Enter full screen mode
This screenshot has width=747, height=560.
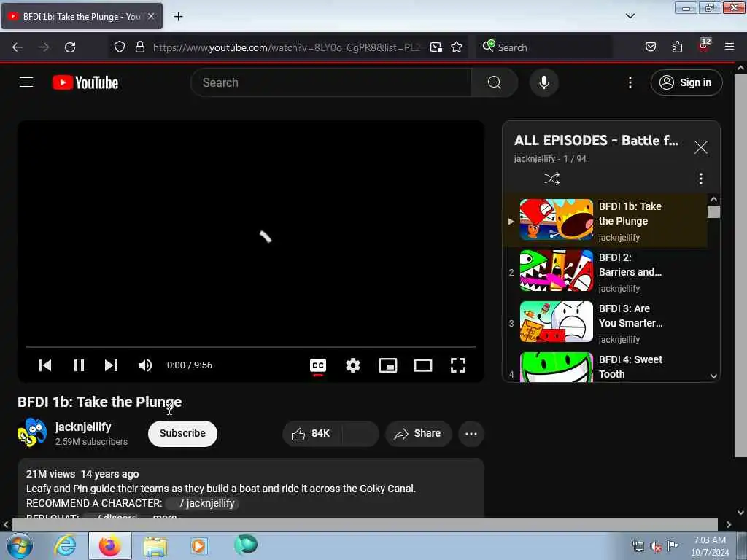point(458,365)
